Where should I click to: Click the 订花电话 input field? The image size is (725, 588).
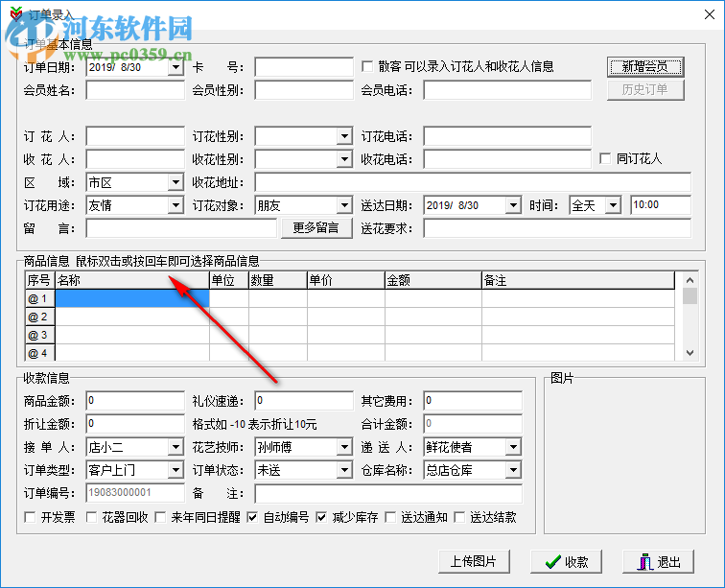pos(507,136)
